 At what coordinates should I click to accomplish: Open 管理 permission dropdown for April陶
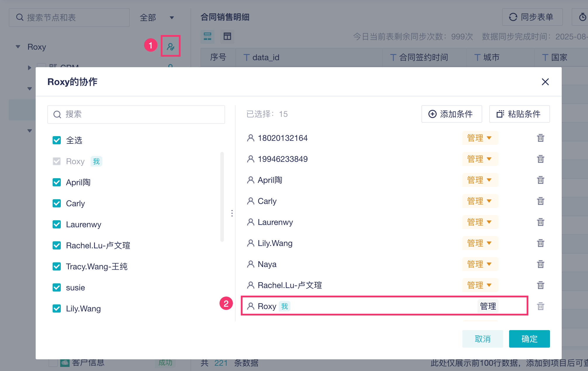pyautogui.click(x=480, y=180)
